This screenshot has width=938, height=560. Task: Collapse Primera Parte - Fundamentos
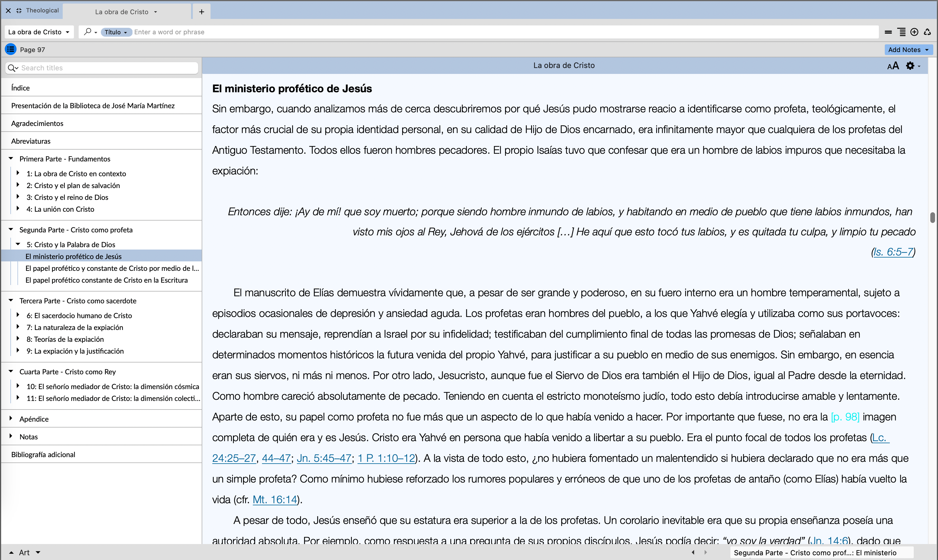click(11, 158)
